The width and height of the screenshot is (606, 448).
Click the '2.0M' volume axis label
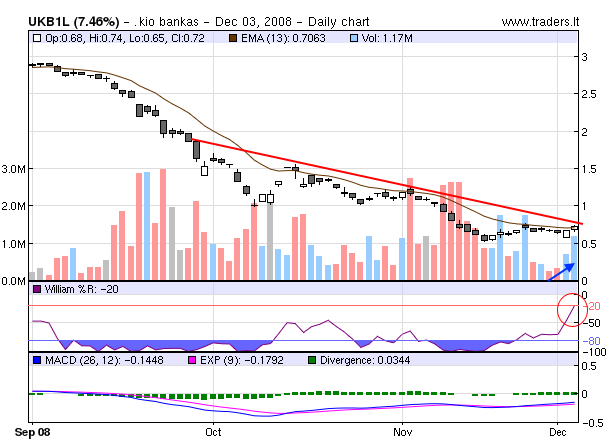coord(14,206)
